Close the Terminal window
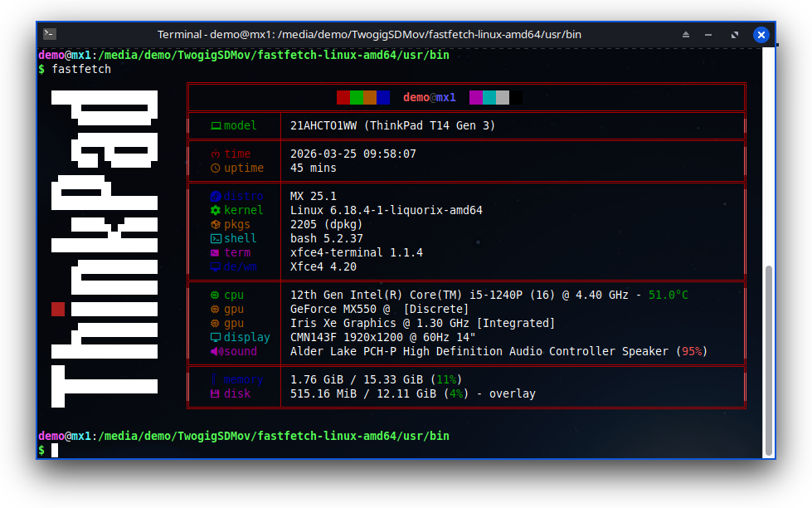The image size is (812, 508). point(761,35)
